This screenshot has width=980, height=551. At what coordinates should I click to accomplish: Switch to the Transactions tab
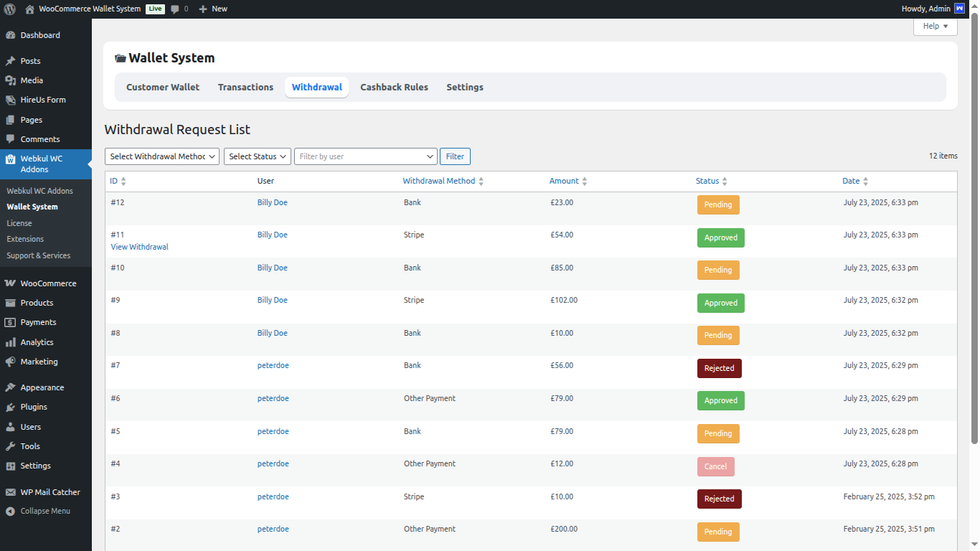click(x=245, y=87)
